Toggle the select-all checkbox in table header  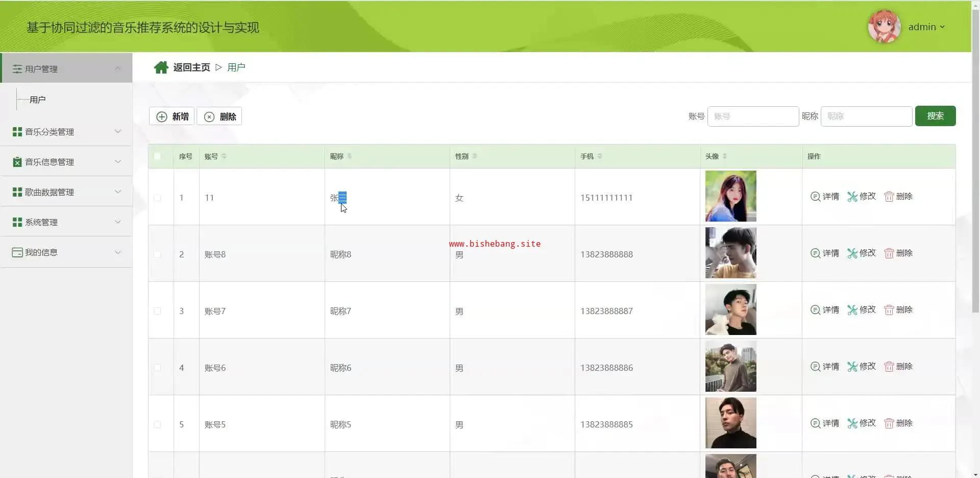[x=157, y=156]
